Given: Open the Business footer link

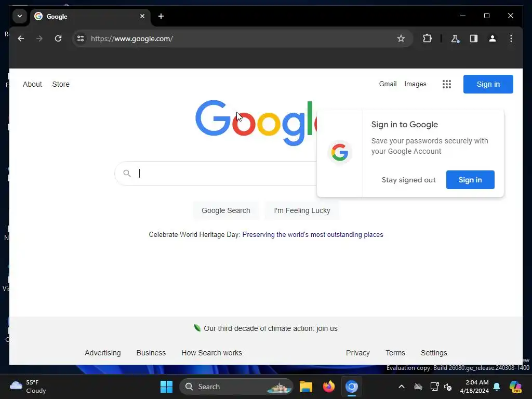Looking at the screenshot, I should pyautogui.click(x=151, y=353).
